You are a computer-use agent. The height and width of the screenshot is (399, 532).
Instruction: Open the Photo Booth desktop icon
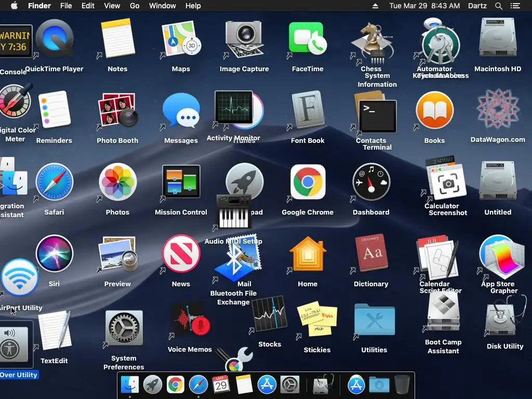coord(118,110)
